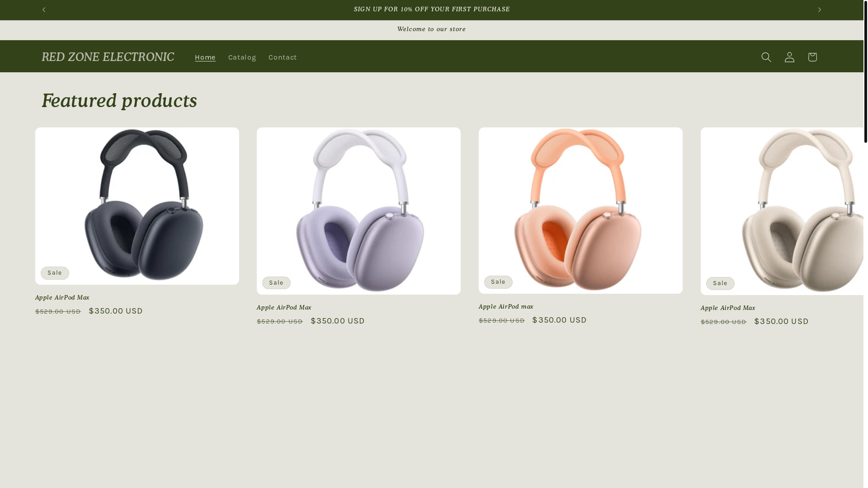Click Sale badge on dark blue headphones
The image size is (868, 488).
(x=55, y=273)
